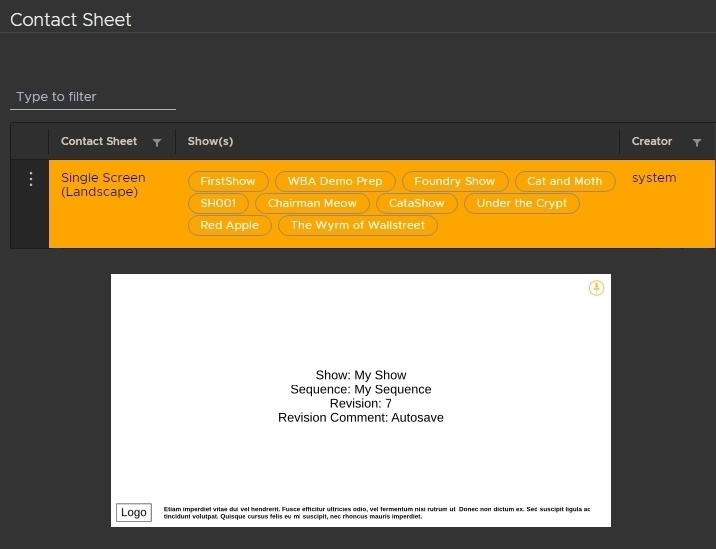Click the Red Apple tag

click(x=229, y=225)
